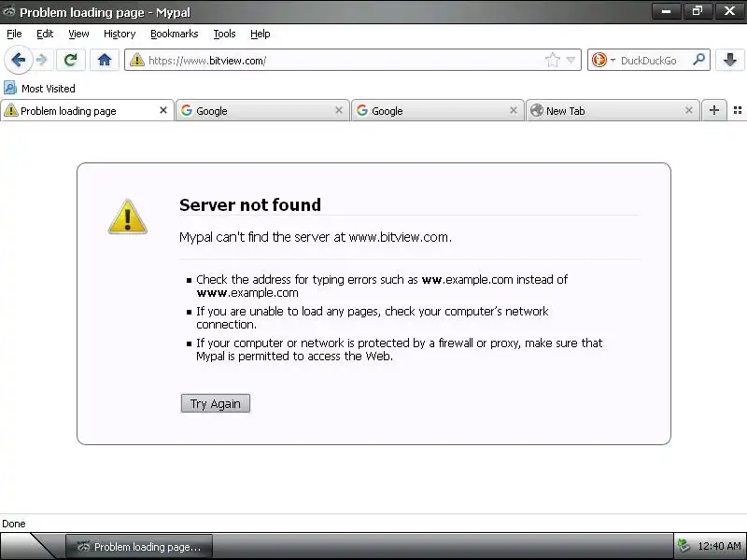Open the File menu
Viewport: 747px width, 560px height.
14,34
